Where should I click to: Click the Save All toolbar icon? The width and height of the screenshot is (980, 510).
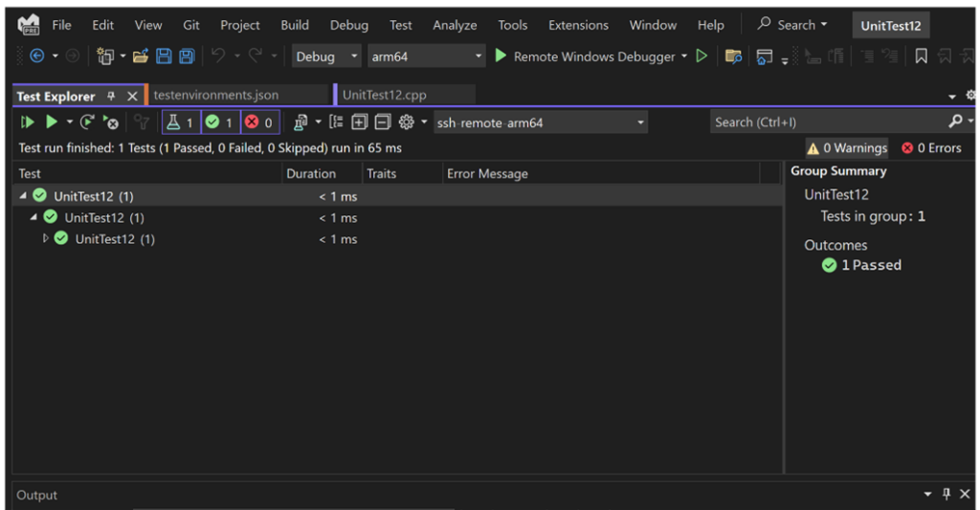[x=187, y=56]
